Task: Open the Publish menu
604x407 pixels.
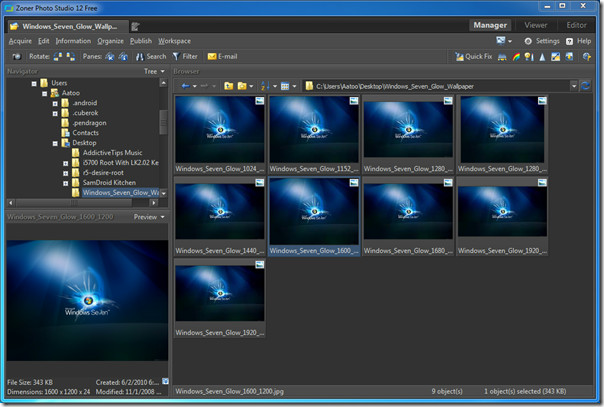Action: [x=141, y=41]
